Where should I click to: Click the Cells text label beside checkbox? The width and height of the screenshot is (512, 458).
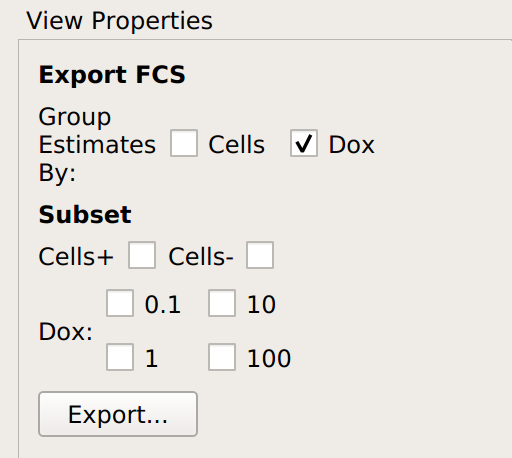tap(237, 145)
